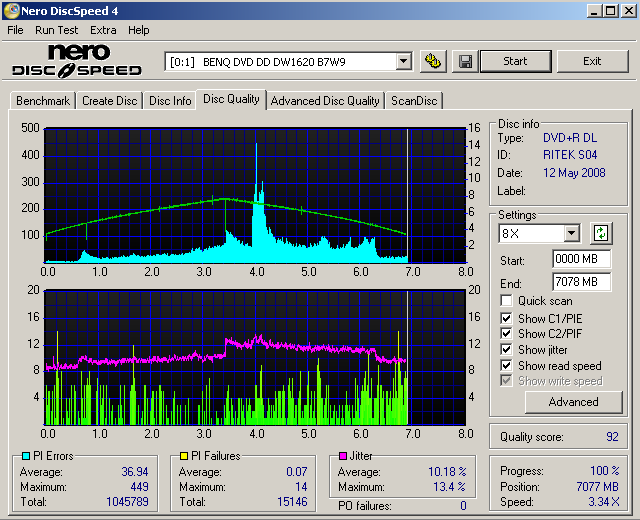Open the BENQ DVD drive selection dropdown
640x520 pixels.
[x=403, y=62]
